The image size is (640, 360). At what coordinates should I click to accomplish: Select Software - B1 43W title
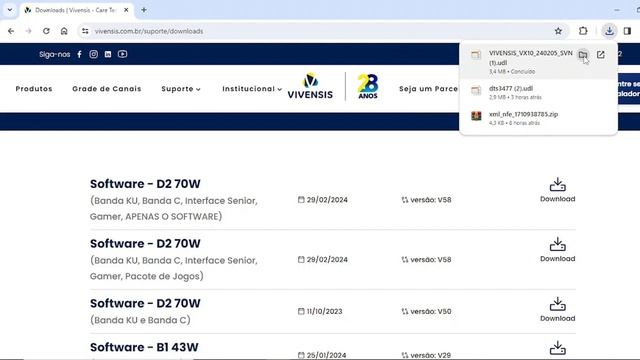coord(144,347)
